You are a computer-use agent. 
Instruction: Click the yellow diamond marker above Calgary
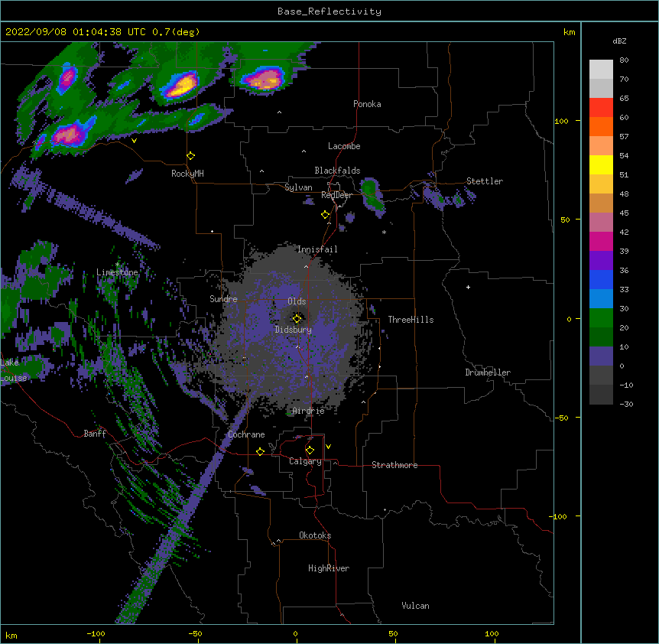310,450
